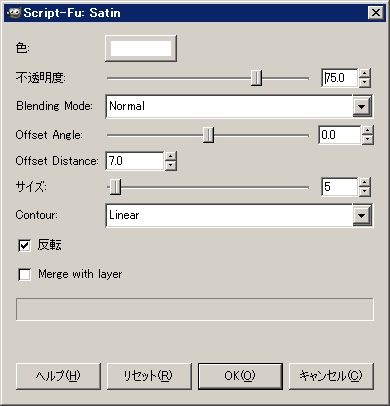The image size is (390, 406).
Task: Increase opacity with the up spinner arrow
Action: tap(364, 73)
